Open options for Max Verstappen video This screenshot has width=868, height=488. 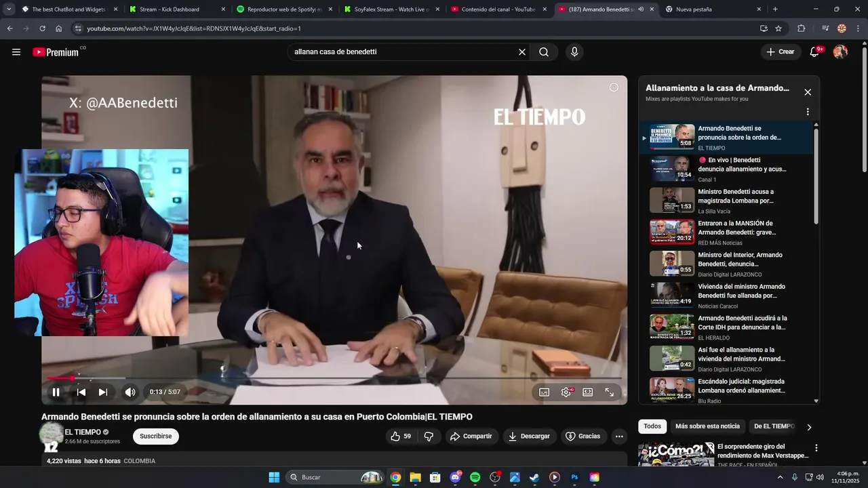pos(816,448)
